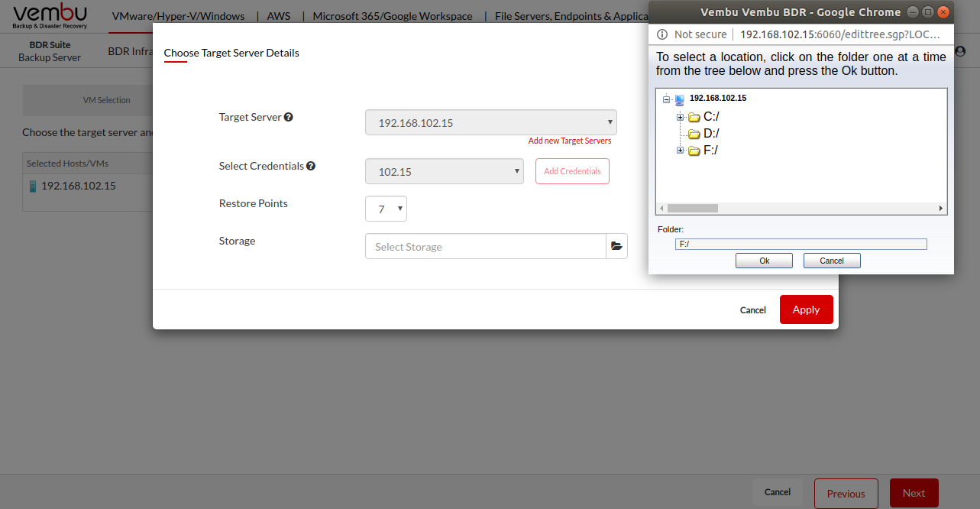Collapse the 192.168.102.15 root tree node
This screenshot has width=980, height=509.
[x=666, y=99]
